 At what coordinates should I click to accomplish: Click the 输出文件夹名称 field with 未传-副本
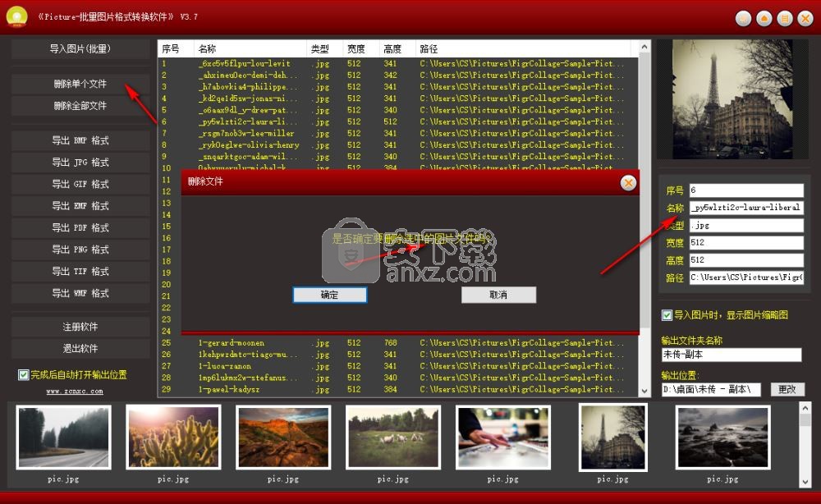[x=732, y=355]
